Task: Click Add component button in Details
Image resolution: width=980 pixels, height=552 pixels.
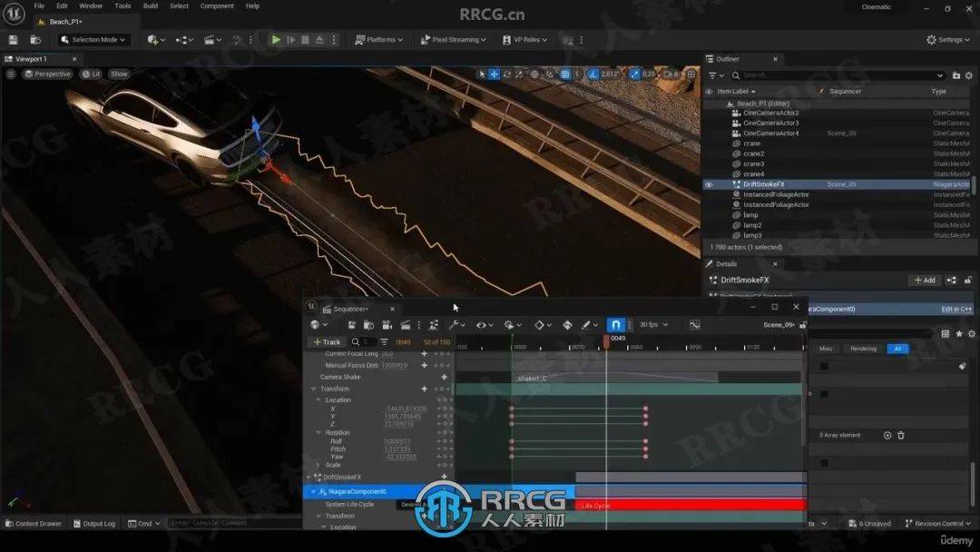Action: (925, 280)
